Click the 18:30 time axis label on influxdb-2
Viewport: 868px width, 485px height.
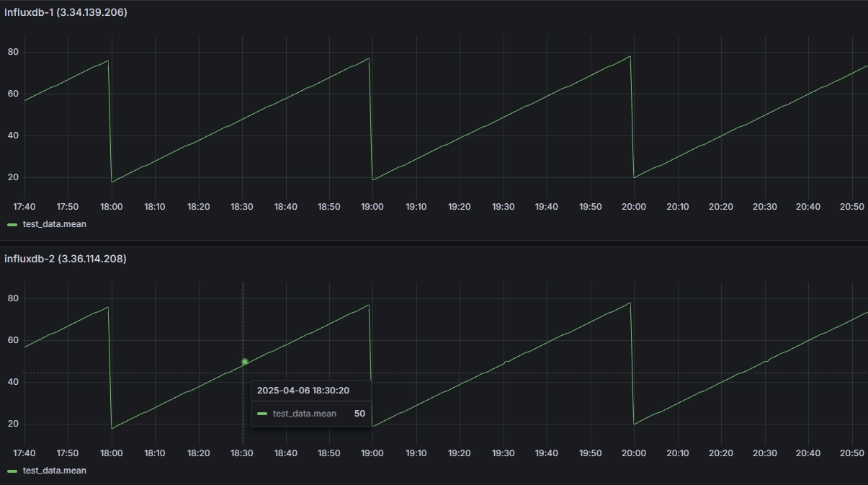click(241, 453)
